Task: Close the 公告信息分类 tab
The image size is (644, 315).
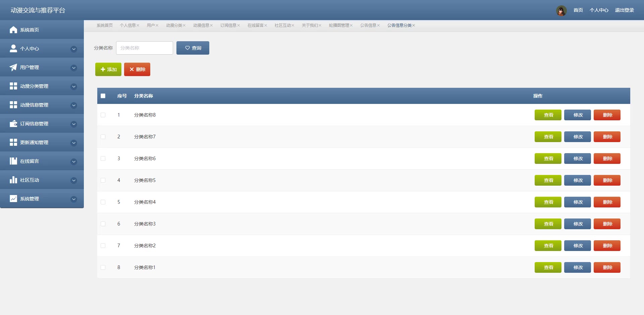Action: click(x=414, y=25)
